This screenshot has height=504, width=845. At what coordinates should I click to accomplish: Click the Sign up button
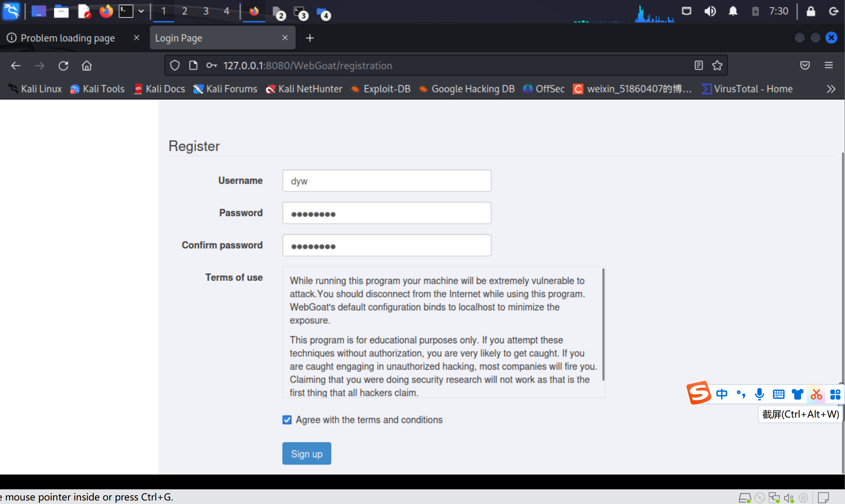coord(307,454)
